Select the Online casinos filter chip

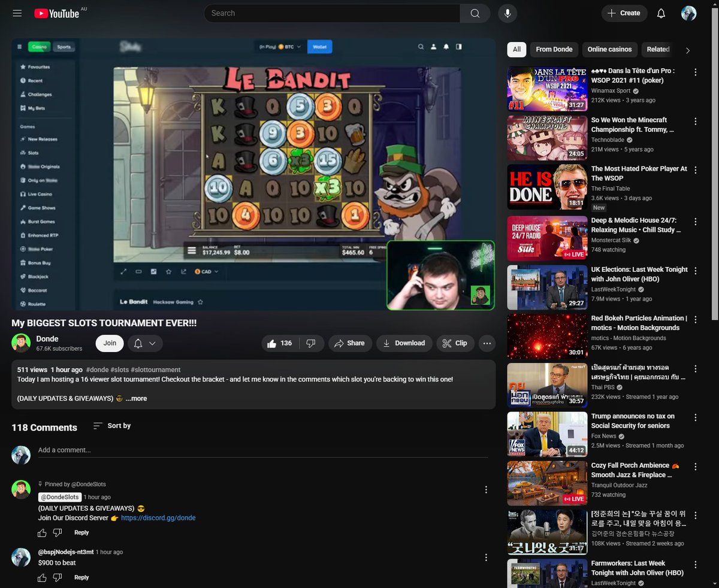(609, 49)
